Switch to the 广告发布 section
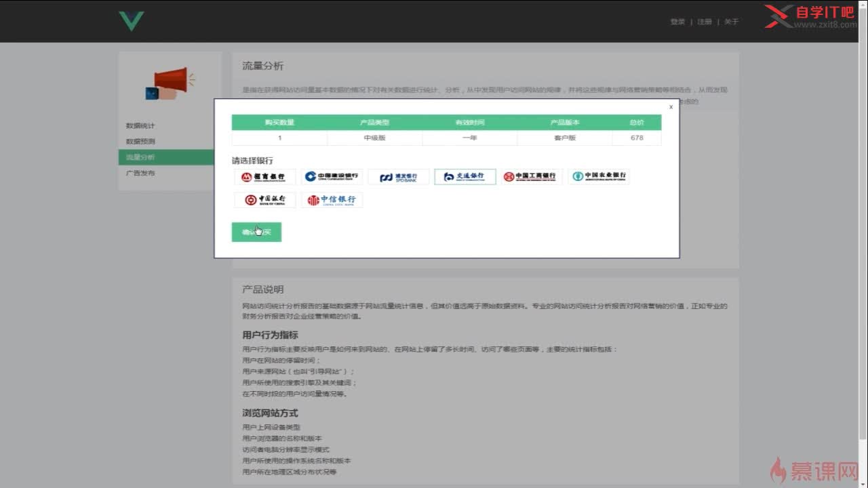The height and width of the screenshot is (488, 868). [x=142, y=173]
